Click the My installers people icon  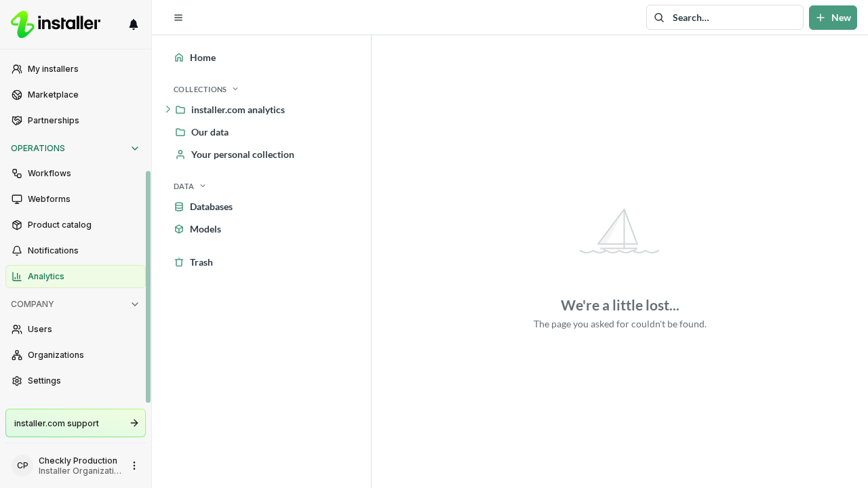17,69
